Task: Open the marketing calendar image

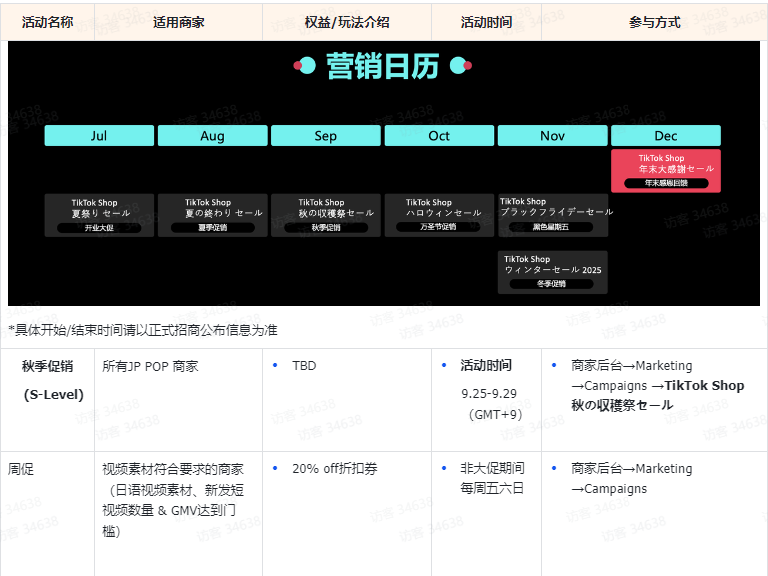Action: click(x=384, y=173)
